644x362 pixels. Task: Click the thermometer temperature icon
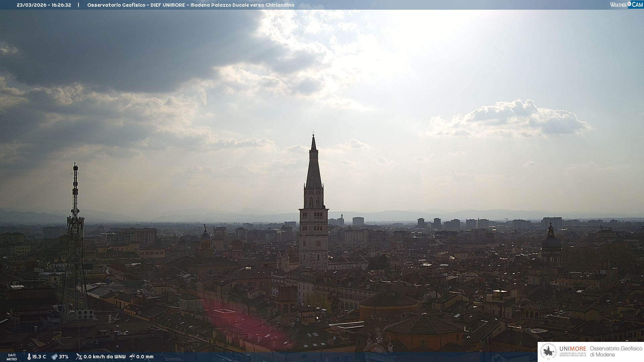click(x=29, y=357)
